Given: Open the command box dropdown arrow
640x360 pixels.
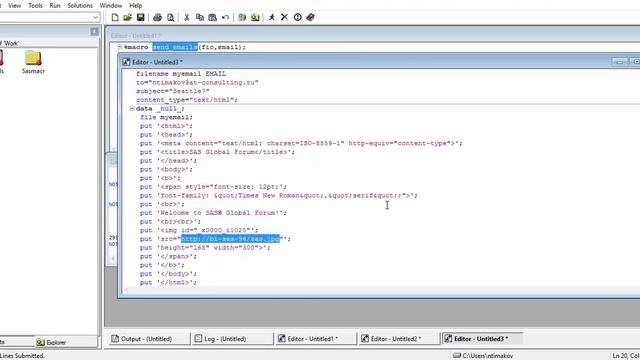Looking at the screenshot, I should [x=95, y=17].
